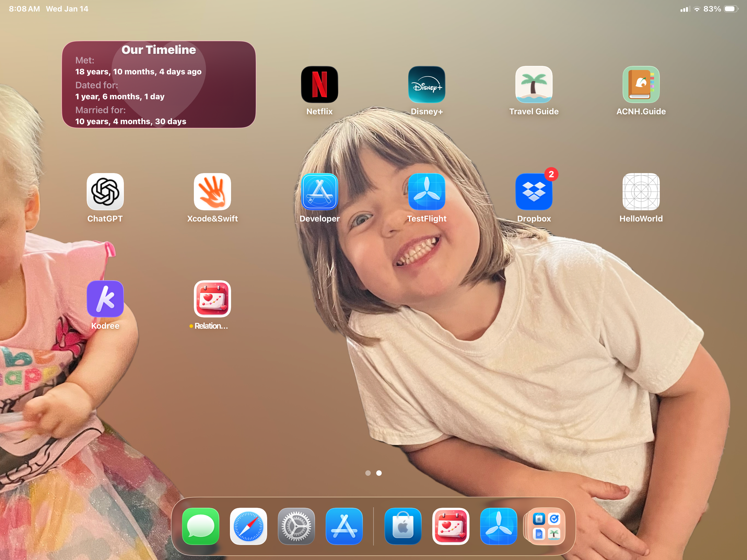Screen dimensions: 747x560
Task: Tap the battery indicator in the status bar
Action: point(731,9)
